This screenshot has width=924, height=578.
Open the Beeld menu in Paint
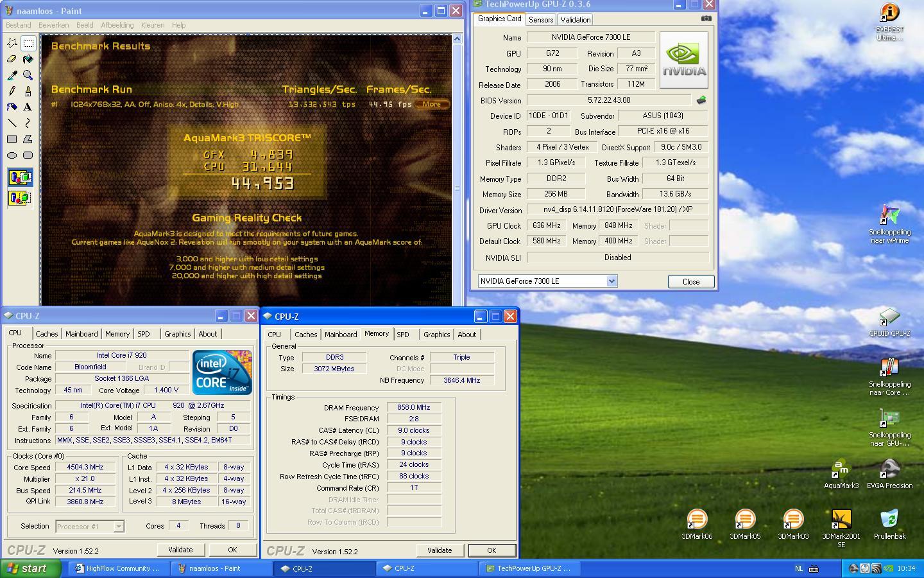85,25
